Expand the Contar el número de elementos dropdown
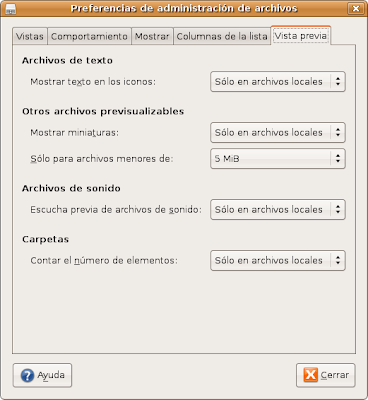This screenshot has height=400, width=368. [278, 260]
